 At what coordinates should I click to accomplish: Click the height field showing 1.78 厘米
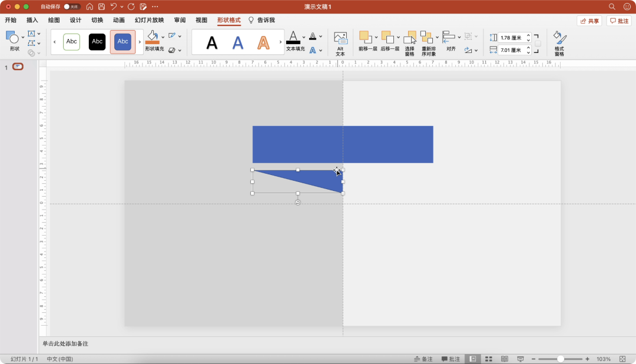click(x=511, y=38)
